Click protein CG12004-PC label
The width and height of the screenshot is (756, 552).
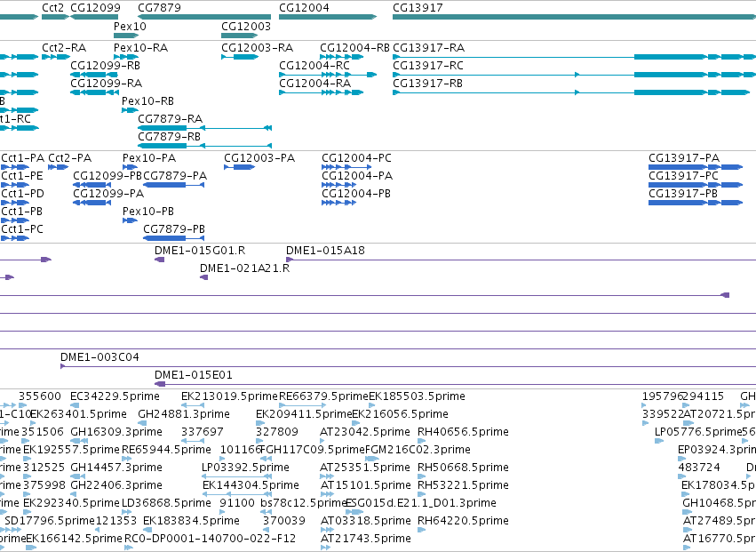pyautogui.click(x=356, y=158)
